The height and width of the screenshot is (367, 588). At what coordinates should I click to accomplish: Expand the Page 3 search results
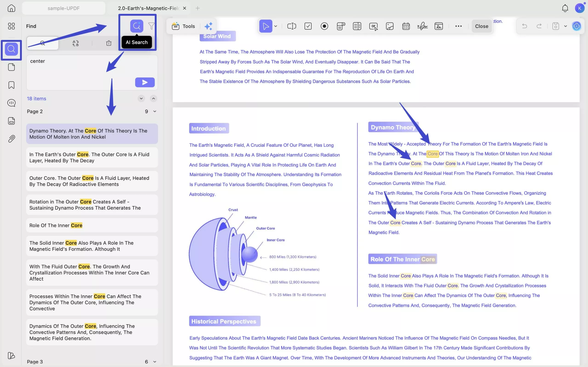coord(155,362)
